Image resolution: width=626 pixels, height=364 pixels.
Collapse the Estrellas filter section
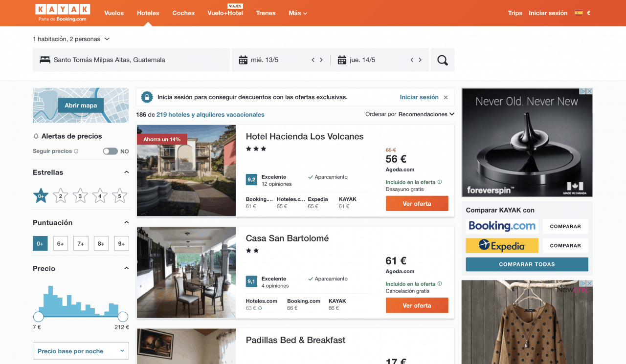pyautogui.click(x=126, y=172)
